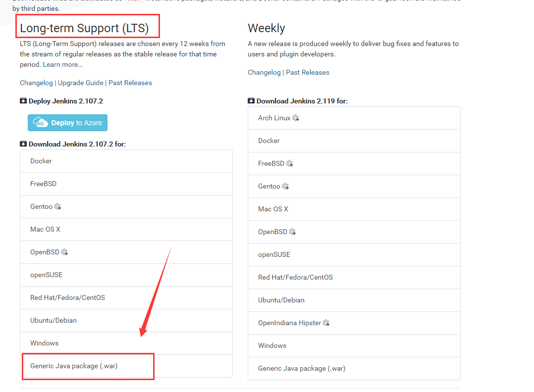Select Windows in the Weekly download list

pyautogui.click(x=354, y=345)
